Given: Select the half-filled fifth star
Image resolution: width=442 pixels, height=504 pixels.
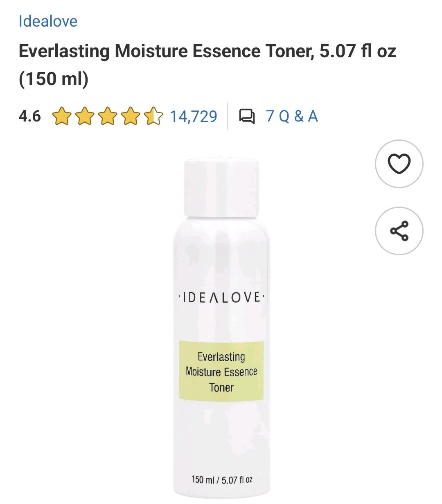Looking at the screenshot, I should click(x=153, y=116).
